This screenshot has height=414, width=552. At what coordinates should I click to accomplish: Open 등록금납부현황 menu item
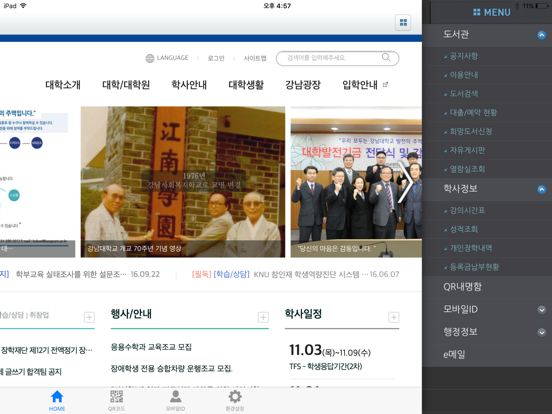click(x=474, y=267)
